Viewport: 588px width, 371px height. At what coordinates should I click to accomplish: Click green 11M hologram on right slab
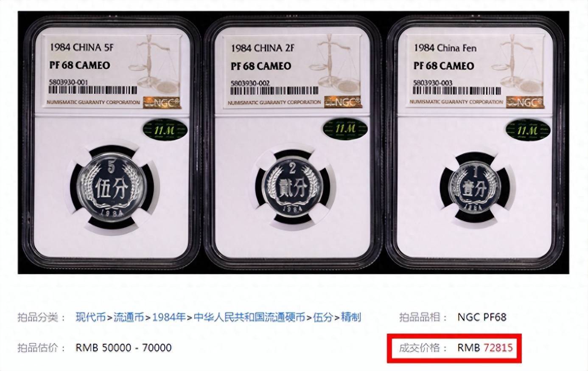coord(527,130)
